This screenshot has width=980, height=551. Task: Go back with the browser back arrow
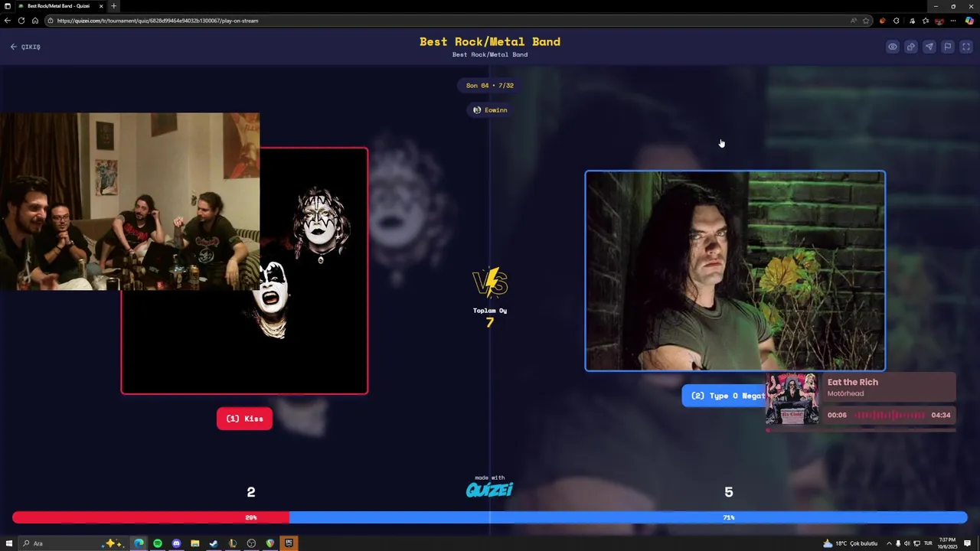7,21
